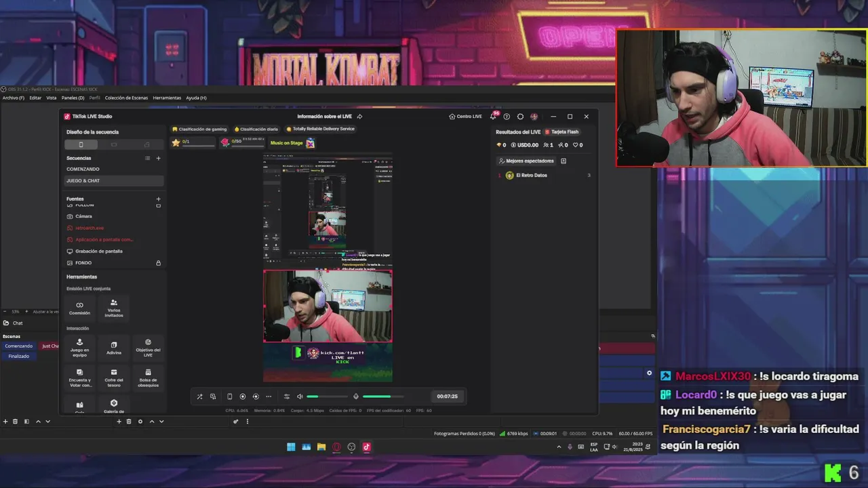Image resolution: width=868 pixels, height=488 pixels.
Task: Select the dual-screen layout in Diseño de la secuencia
Action: pyautogui.click(x=146, y=144)
